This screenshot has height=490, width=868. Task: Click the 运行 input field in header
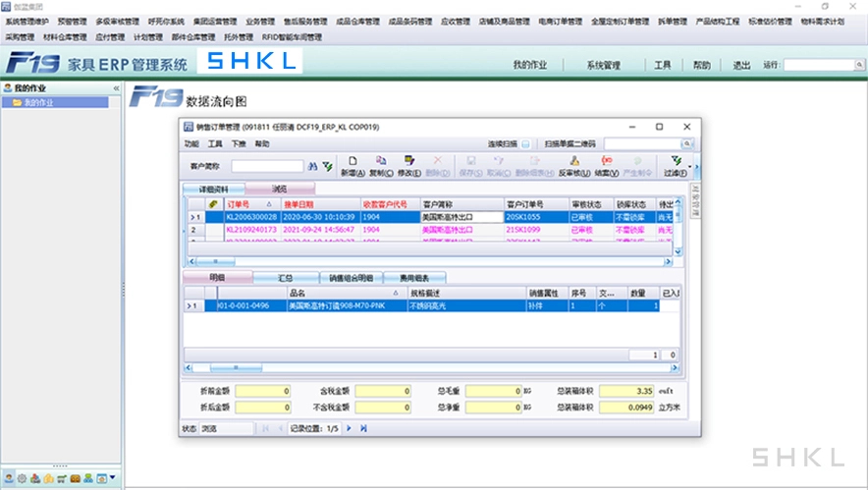tap(819, 65)
